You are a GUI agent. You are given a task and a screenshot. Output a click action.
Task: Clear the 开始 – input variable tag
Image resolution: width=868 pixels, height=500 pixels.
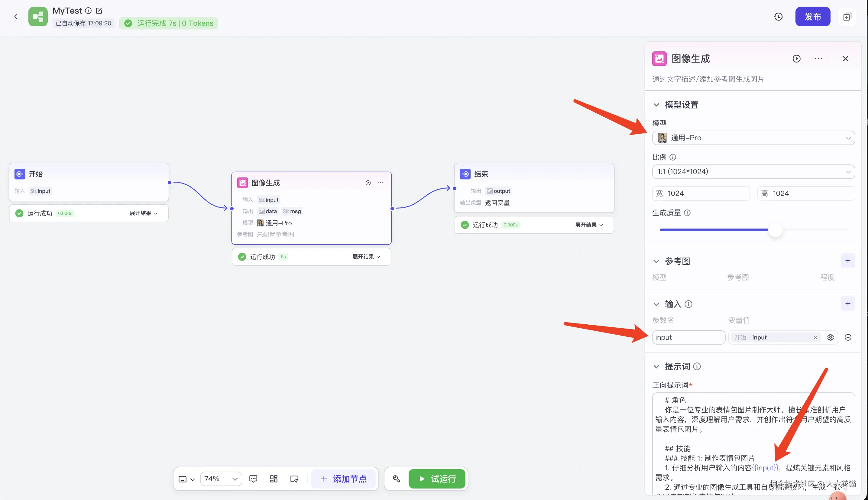coord(815,337)
